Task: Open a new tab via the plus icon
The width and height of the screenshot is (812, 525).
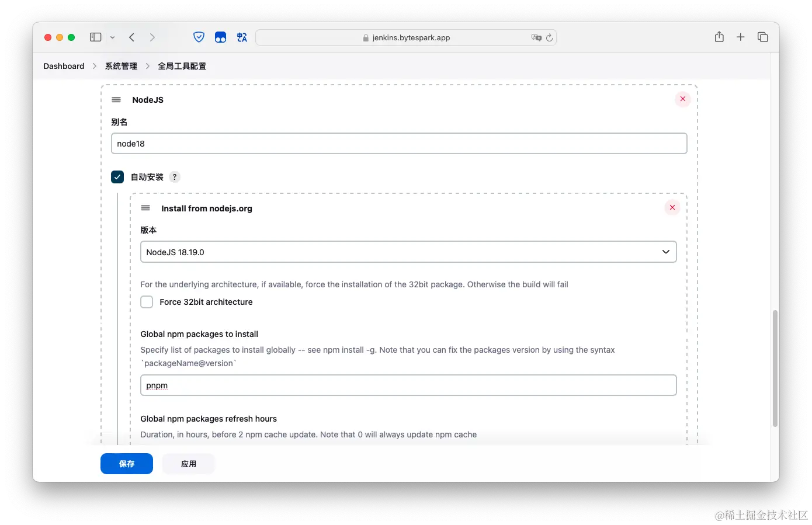Action: [x=740, y=37]
